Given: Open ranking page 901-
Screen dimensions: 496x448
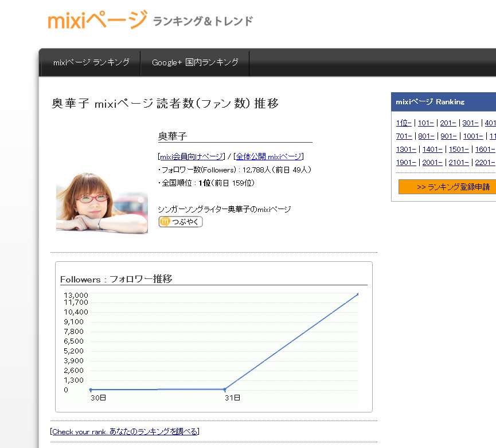Looking at the screenshot, I should [x=448, y=136].
